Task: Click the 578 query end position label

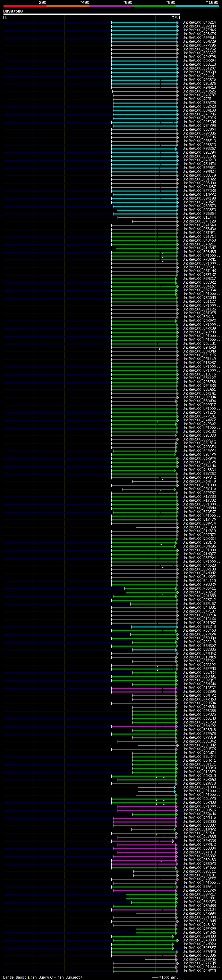Action: tap(175, 17)
